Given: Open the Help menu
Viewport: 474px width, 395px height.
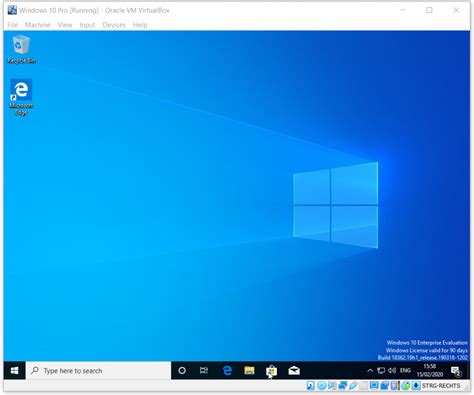Looking at the screenshot, I should tap(140, 25).
